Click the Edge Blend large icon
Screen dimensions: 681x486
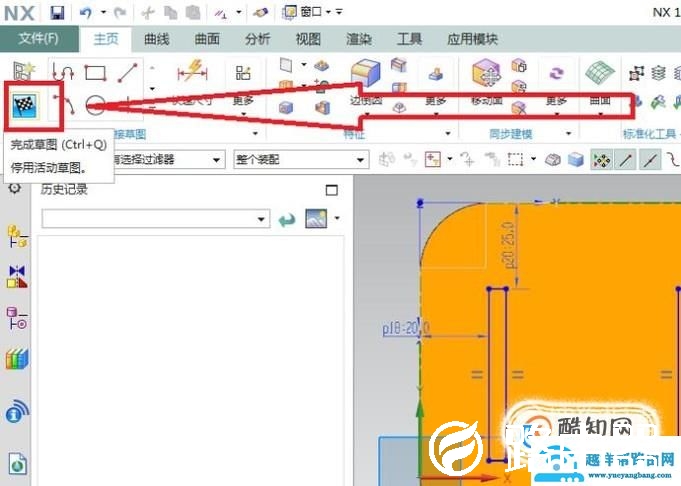[366, 73]
